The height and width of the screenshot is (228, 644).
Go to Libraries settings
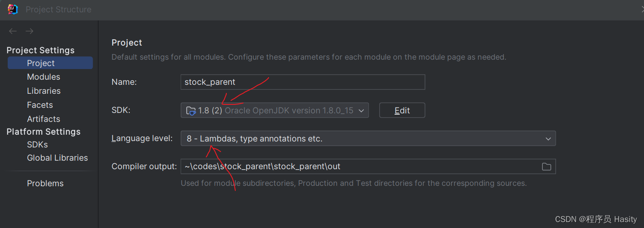tap(44, 91)
